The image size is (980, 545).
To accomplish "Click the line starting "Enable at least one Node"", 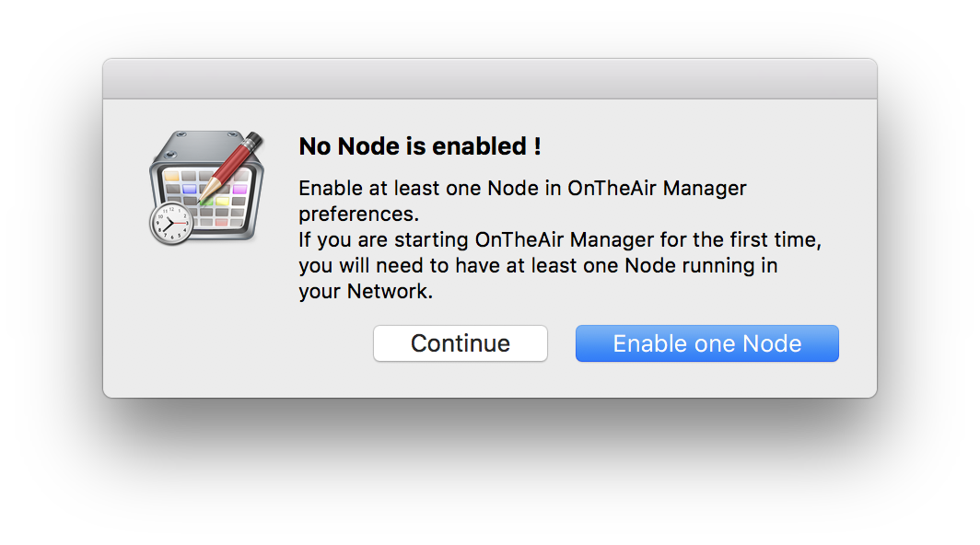I will tap(522, 188).
